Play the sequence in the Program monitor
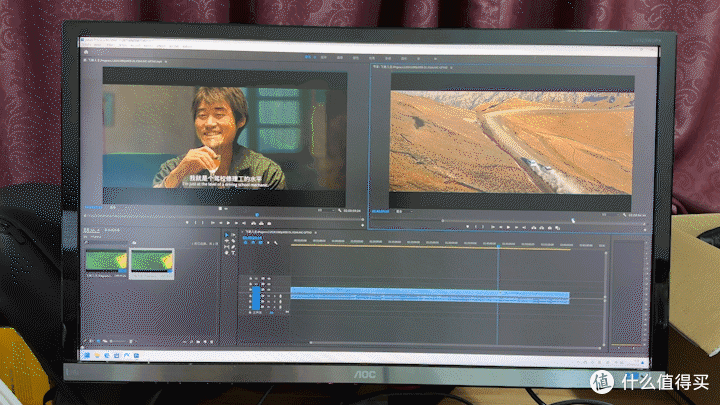Image resolution: width=720 pixels, height=405 pixels. click(x=508, y=227)
